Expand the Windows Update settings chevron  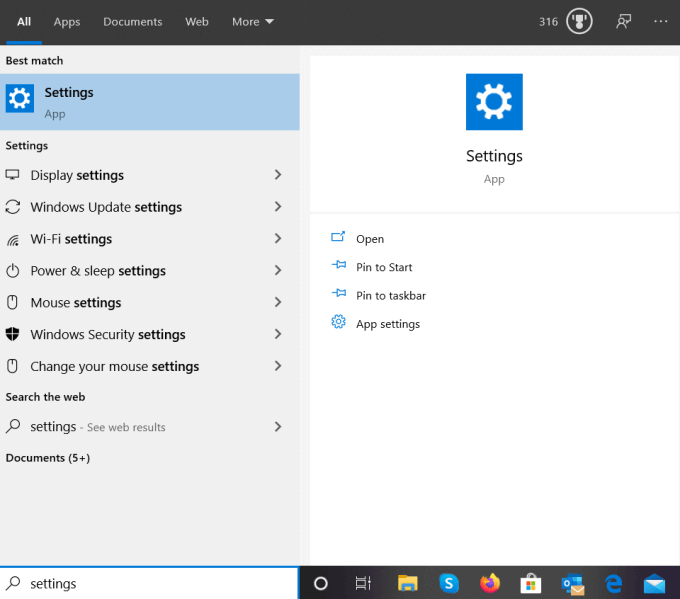pos(278,207)
